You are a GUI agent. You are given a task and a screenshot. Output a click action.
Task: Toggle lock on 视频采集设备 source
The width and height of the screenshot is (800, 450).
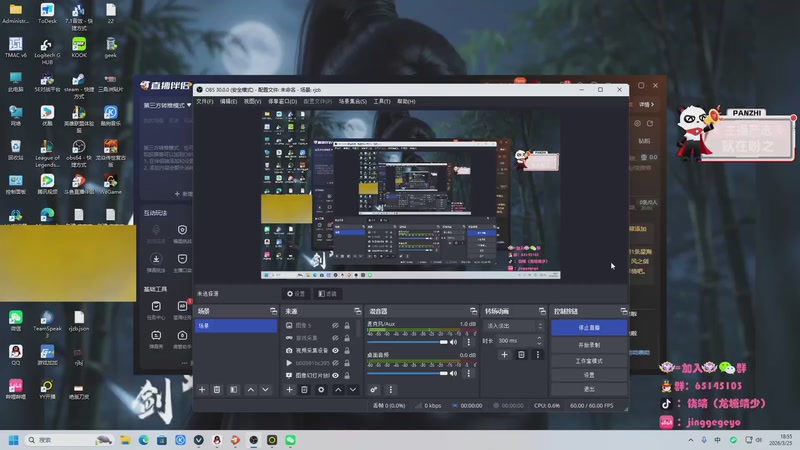pyautogui.click(x=347, y=351)
